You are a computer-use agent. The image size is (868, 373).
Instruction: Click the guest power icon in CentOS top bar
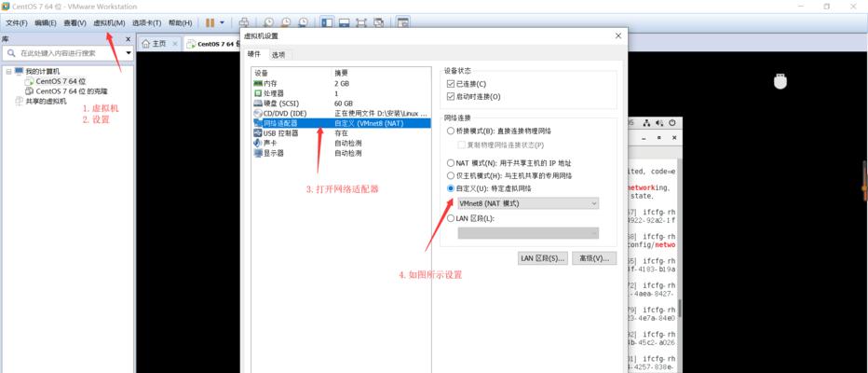(672, 123)
